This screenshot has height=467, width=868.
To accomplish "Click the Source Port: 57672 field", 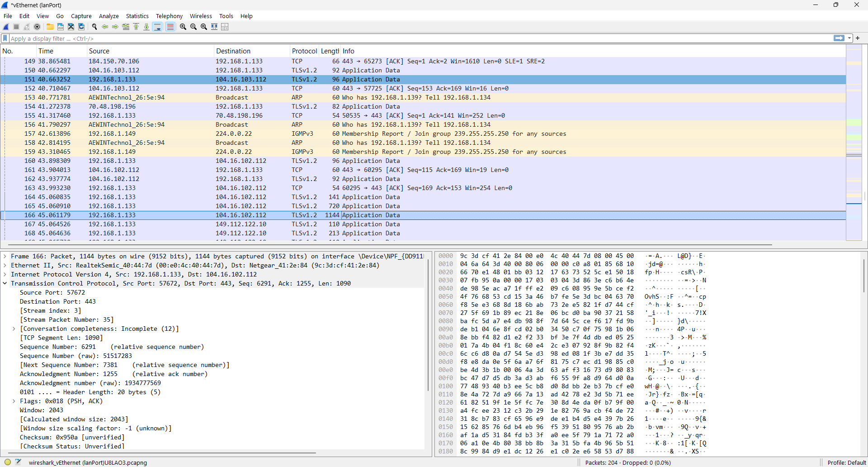I will 52,292.
